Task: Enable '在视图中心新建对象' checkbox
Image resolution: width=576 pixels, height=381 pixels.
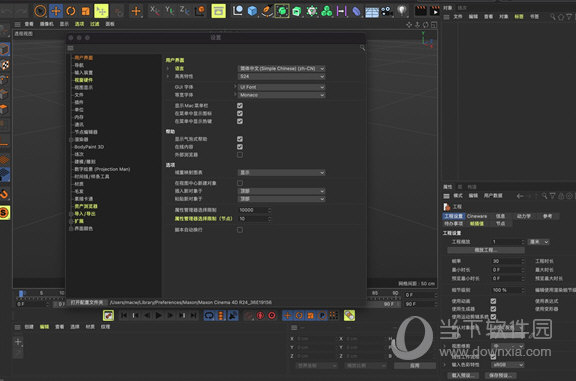Action: pos(240,183)
